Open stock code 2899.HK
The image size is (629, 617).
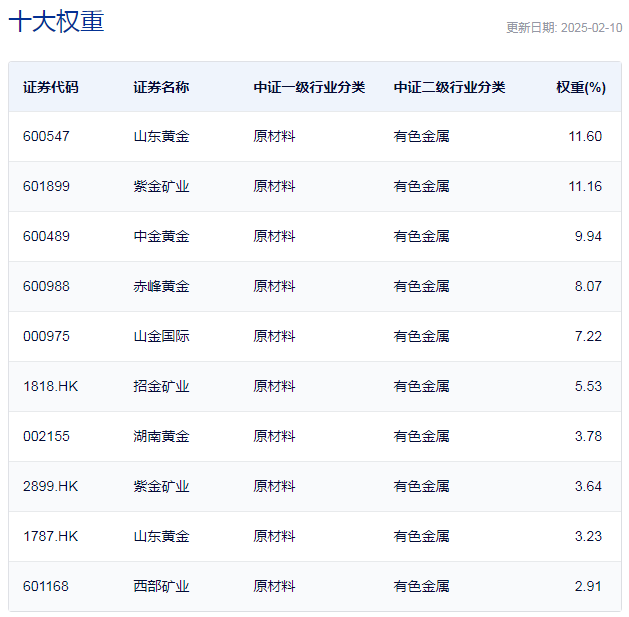tap(50, 486)
